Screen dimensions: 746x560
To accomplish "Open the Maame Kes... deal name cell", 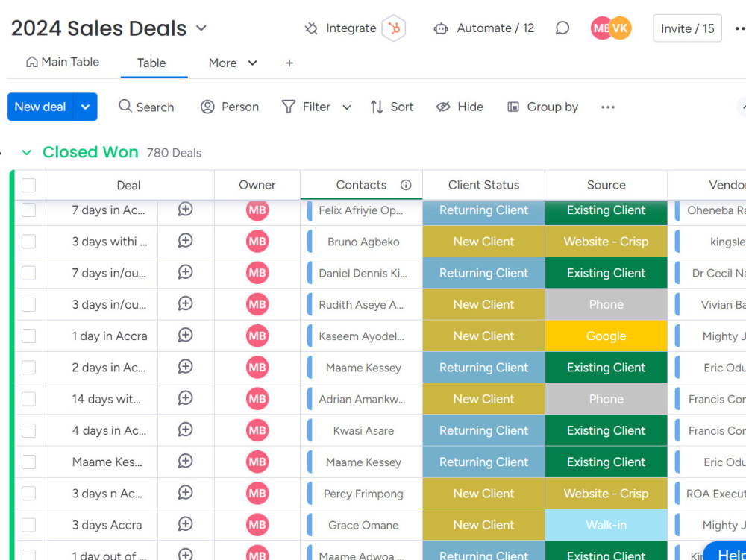I will pos(107,462).
